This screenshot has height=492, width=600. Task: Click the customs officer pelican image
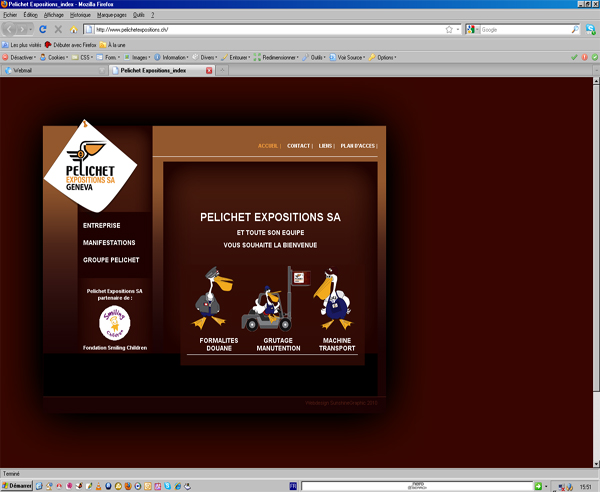213,298
